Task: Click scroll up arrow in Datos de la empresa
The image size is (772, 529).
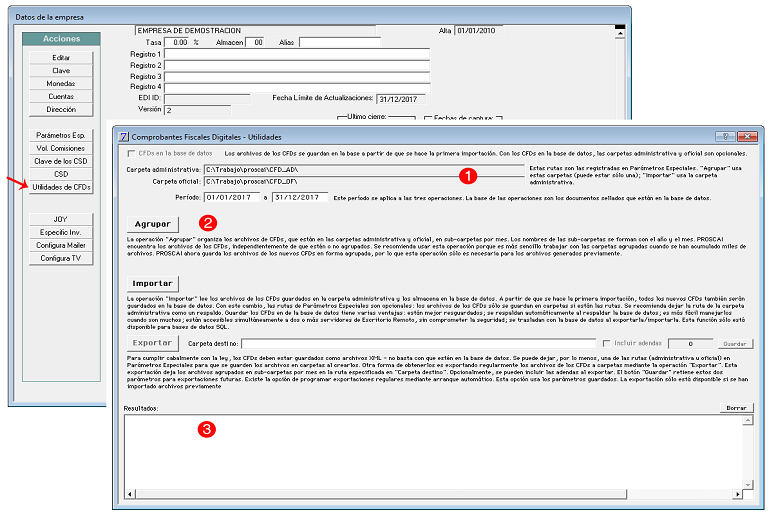Action: pos(620,33)
